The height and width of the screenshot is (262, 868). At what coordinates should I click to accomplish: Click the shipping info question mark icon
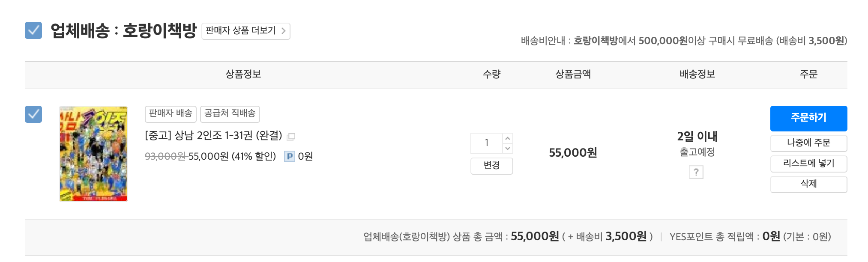[696, 172]
